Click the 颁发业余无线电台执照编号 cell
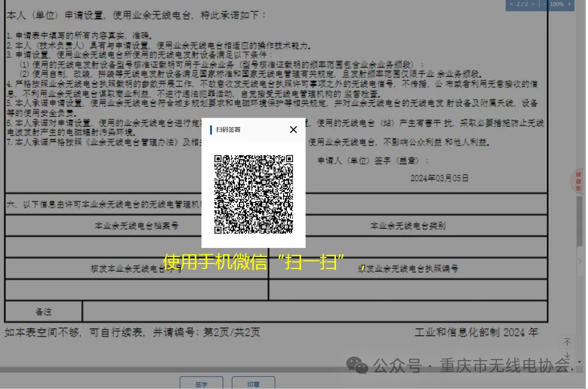This screenshot has height=389, width=588. [x=408, y=268]
